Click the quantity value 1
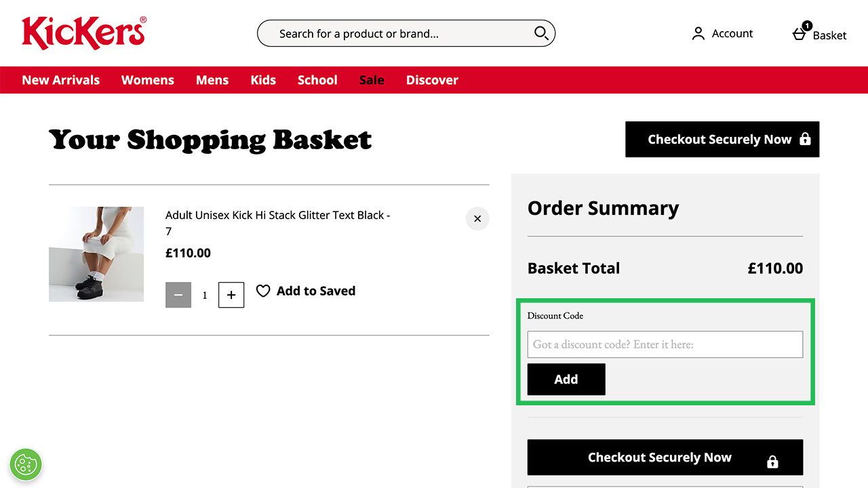The height and width of the screenshot is (488, 868). pyautogui.click(x=205, y=296)
